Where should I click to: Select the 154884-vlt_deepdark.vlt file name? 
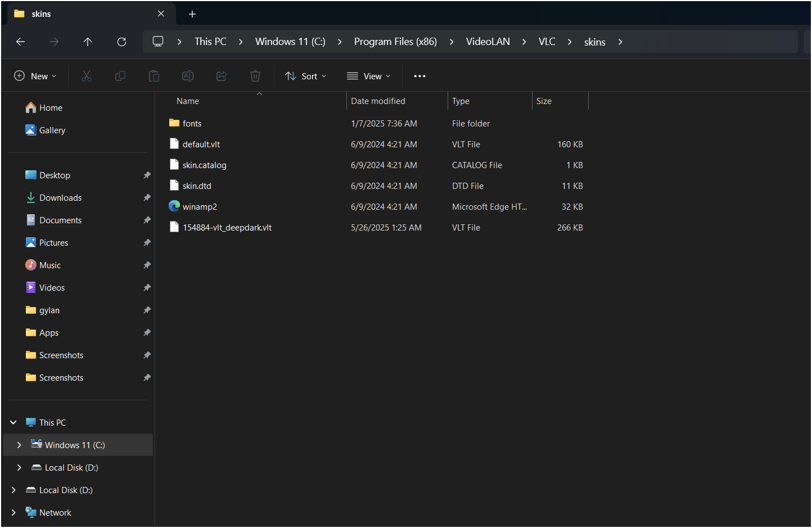[227, 227]
